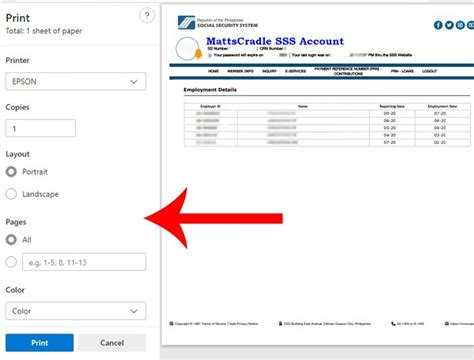Viewport: 474px width, 360px height.
Task: Click reporting date 06-20 in second row
Action: (x=389, y=121)
